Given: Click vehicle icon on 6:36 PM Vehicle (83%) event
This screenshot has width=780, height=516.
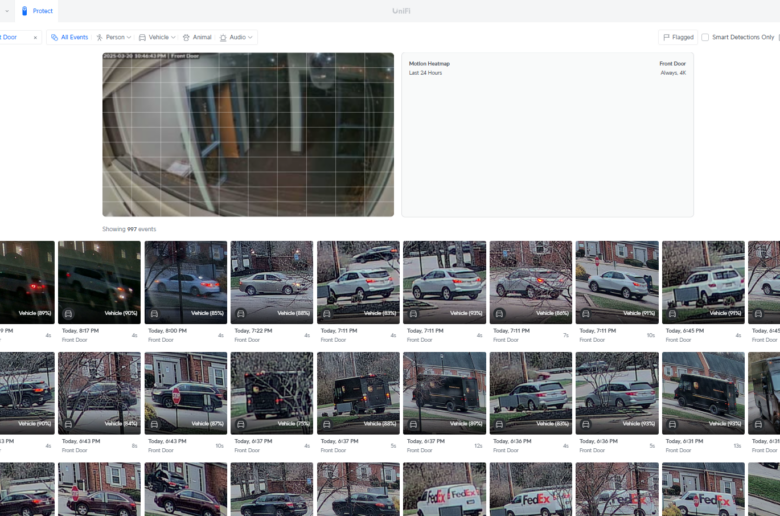Looking at the screenshot, I should pyautogui.click(x=499, y=424).
